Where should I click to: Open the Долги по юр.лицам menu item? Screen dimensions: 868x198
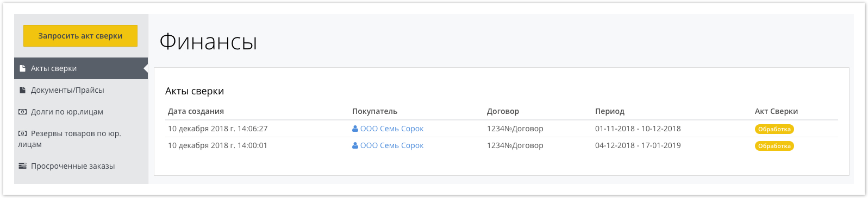coord(81,112)
